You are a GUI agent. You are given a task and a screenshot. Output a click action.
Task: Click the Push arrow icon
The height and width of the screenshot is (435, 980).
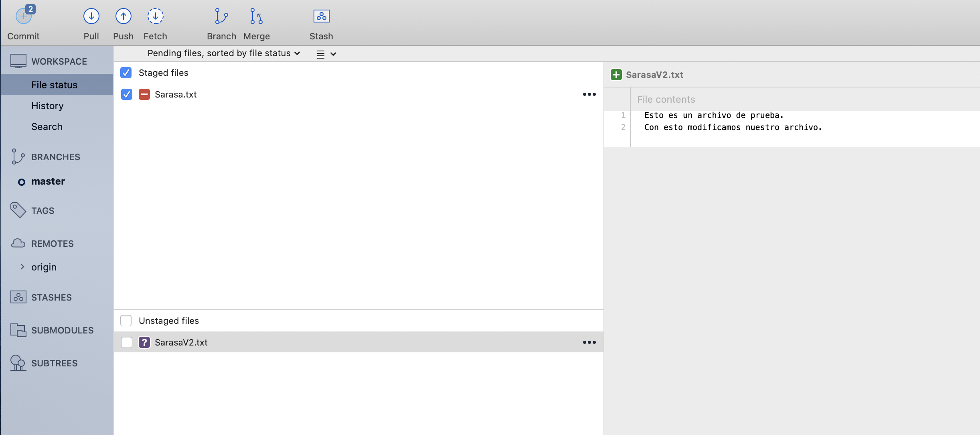coord(123,16)
